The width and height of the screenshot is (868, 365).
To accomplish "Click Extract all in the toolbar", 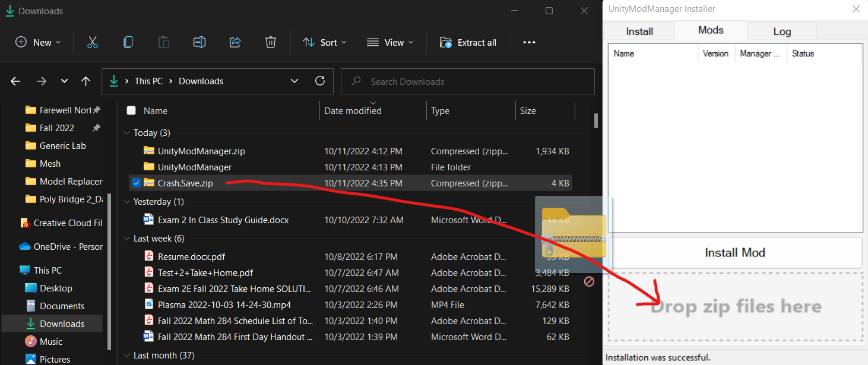I will point(468,42).
